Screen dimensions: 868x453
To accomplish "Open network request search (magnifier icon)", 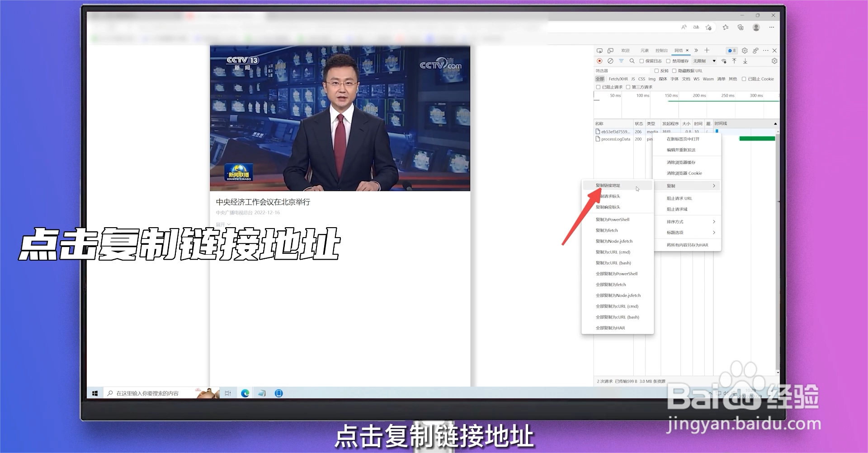I will pyautogui.click(x=632, y=61).
